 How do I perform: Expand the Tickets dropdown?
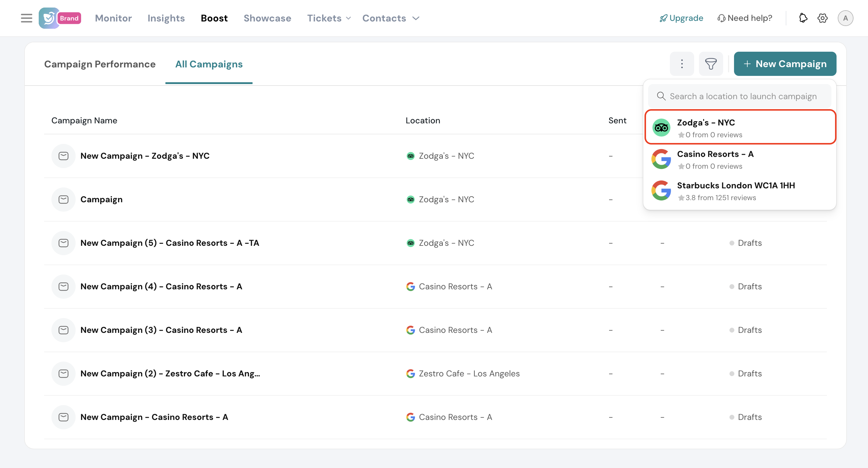click(x=329, y=18)
